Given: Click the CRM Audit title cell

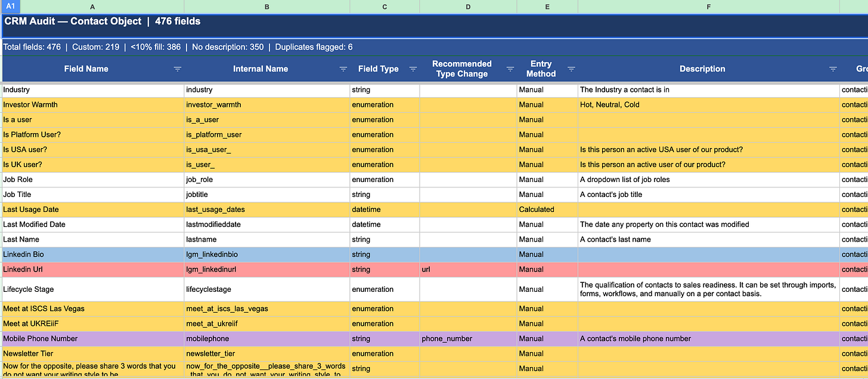Looking at the screenshot, I should [435, 26].
